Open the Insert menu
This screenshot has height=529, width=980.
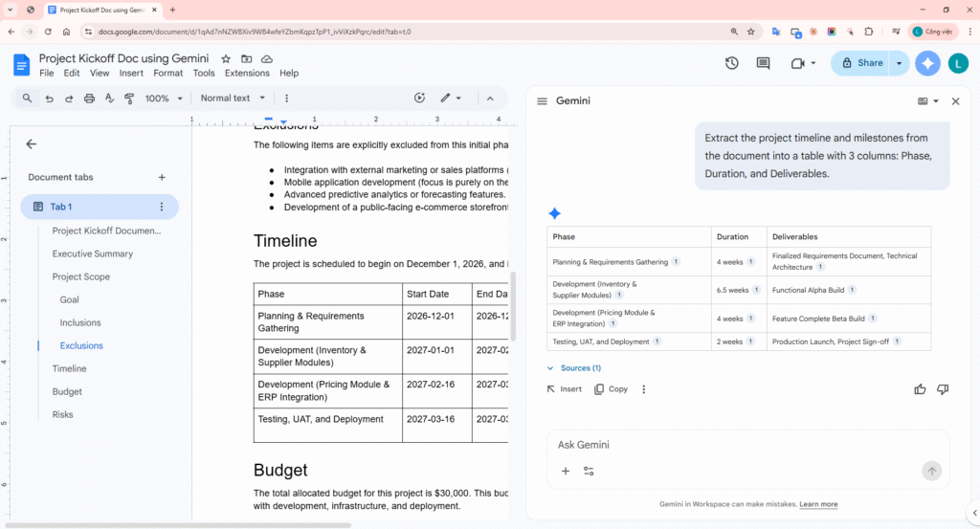pos(131,73)
